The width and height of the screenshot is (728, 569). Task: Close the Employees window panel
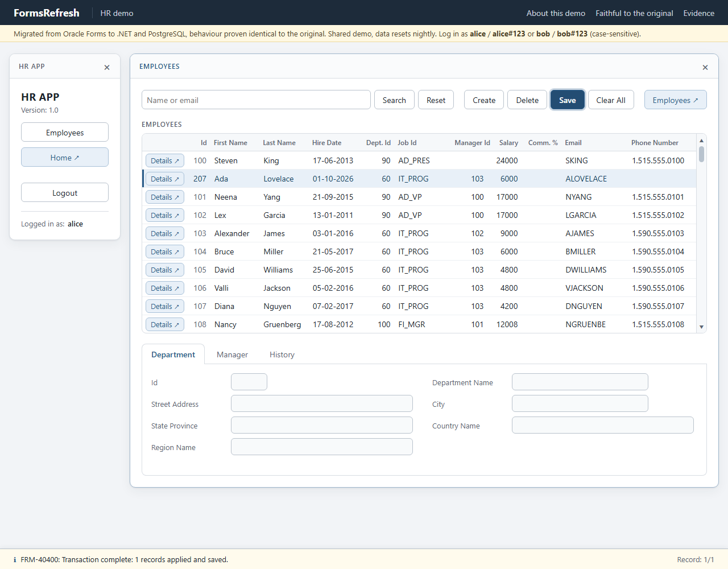[705, 67]
